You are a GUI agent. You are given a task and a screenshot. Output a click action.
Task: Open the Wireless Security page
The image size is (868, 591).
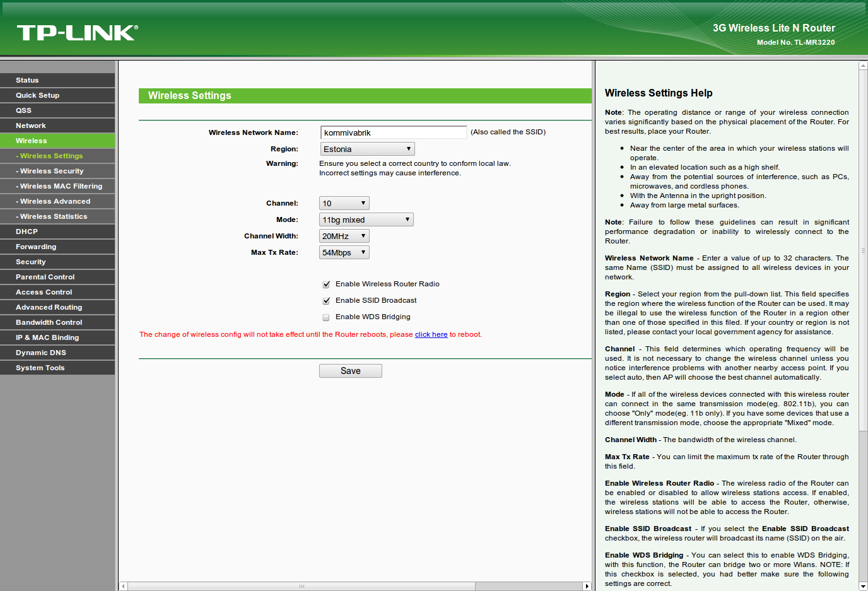coord(57,171)
